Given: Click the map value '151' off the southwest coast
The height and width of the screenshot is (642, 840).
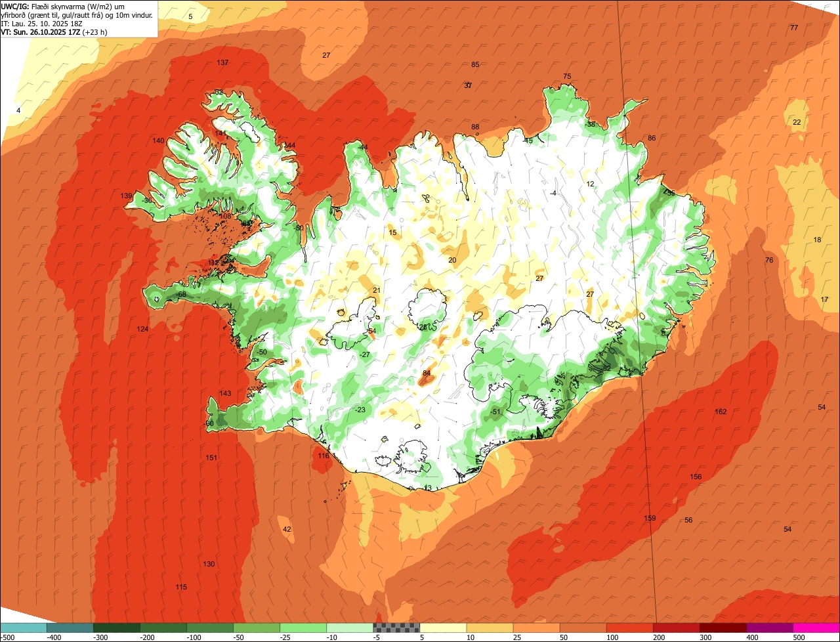Looking at the screenshot, I should (211, 458).
